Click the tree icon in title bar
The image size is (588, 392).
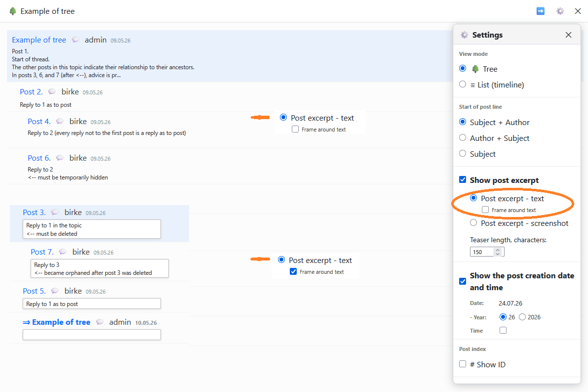[13, 11]
